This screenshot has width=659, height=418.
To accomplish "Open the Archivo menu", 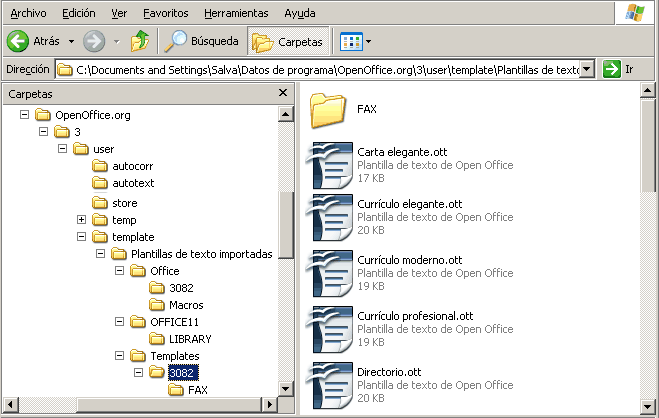I will 28,13.
